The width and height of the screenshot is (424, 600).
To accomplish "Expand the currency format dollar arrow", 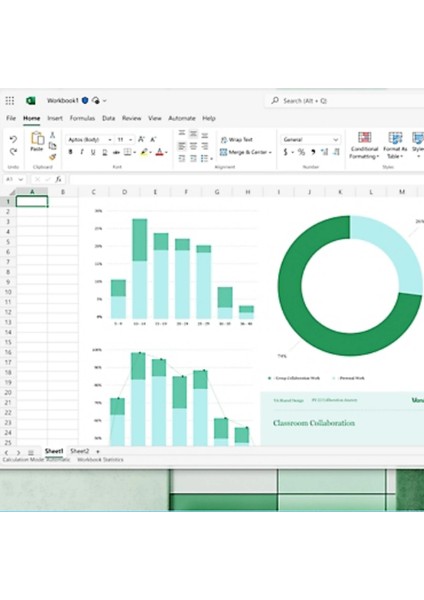I will click(293, 152).
